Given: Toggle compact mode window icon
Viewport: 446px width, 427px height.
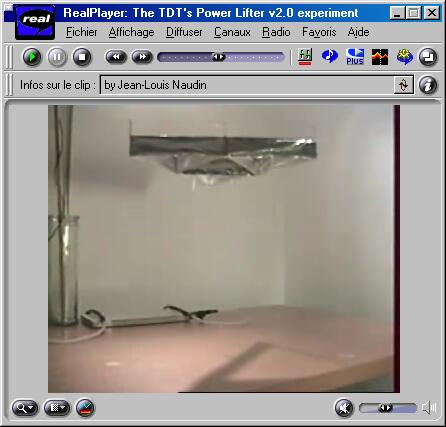Looking at the screenshot, I should (x=428, y=57).
